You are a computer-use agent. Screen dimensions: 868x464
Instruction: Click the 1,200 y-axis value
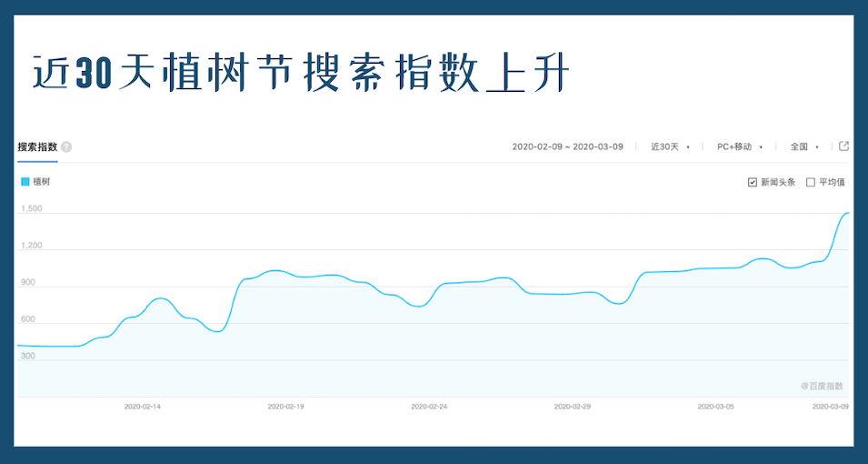coord(32,246)
